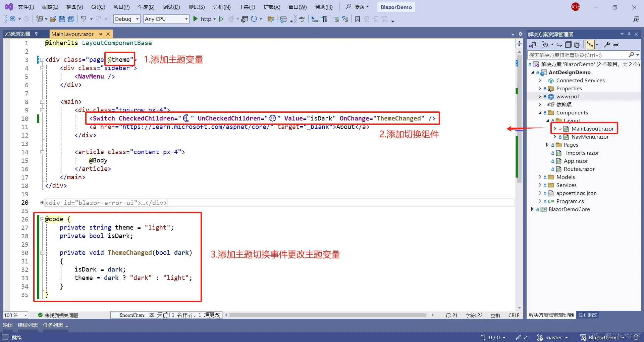Open the 输出 panel tab

coord(8,325)
